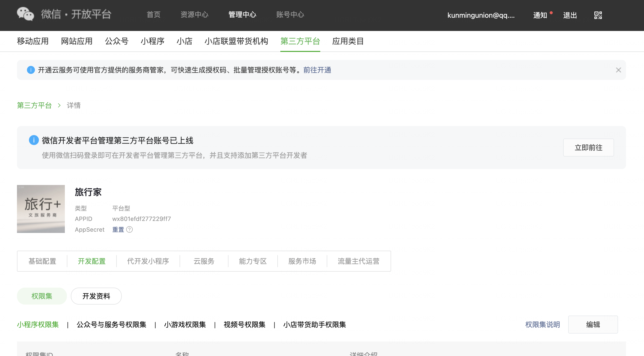644x356 pixels.
Task: Open 账号中心 in top navigation
Action: click(290, 14)
